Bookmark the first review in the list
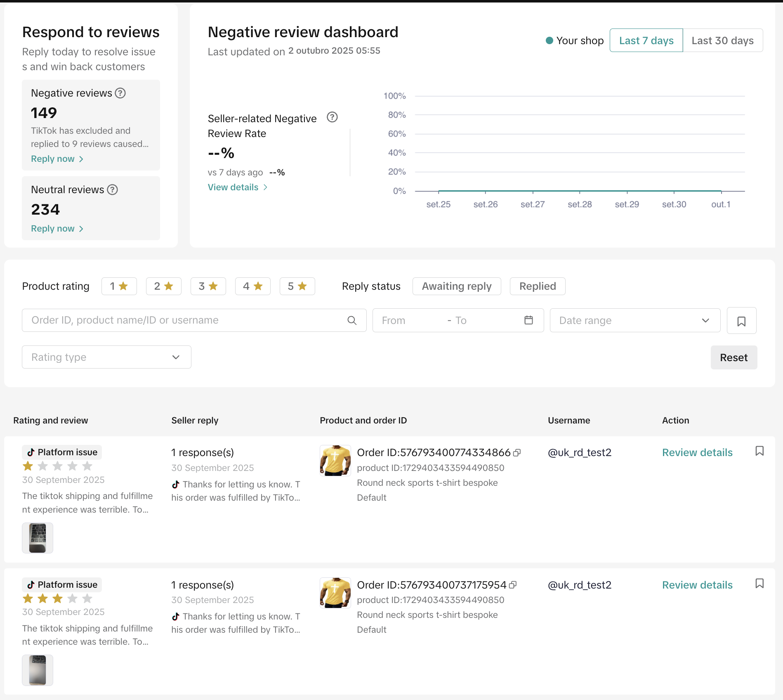The image size is (783, 700). pos(759,451)
